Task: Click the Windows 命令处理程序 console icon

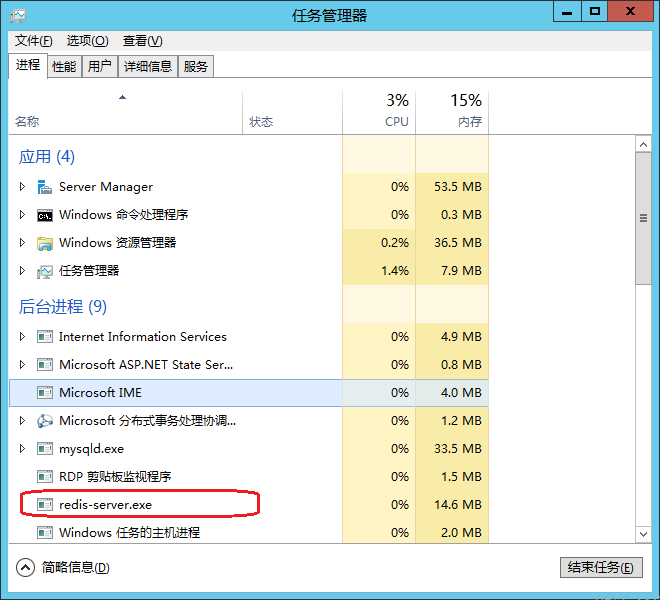Action: (x=45, y=216)
